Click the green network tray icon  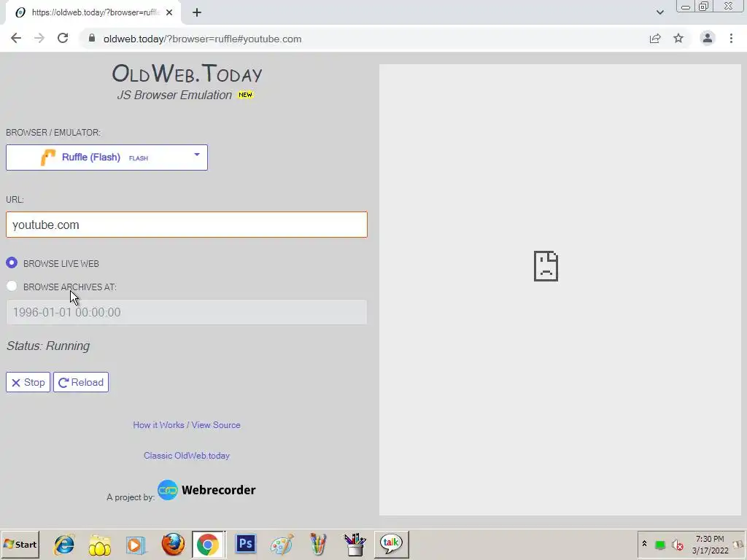tap(659, 545)
